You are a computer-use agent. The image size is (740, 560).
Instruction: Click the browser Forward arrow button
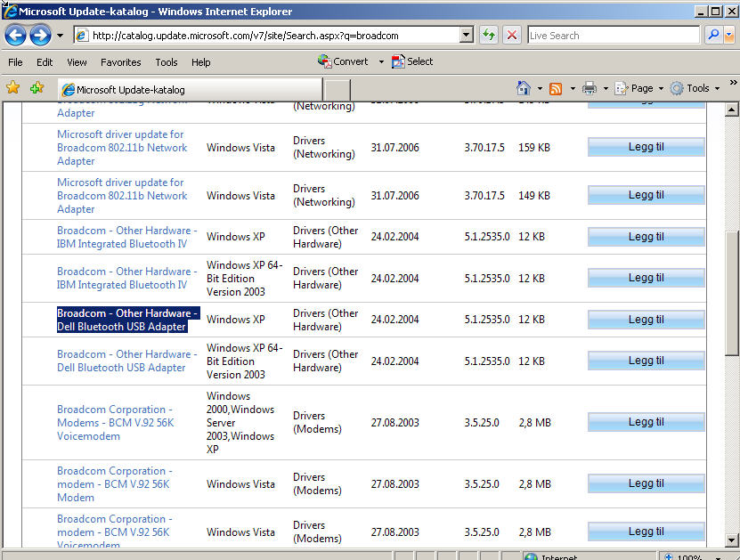(x=40, y=36)
